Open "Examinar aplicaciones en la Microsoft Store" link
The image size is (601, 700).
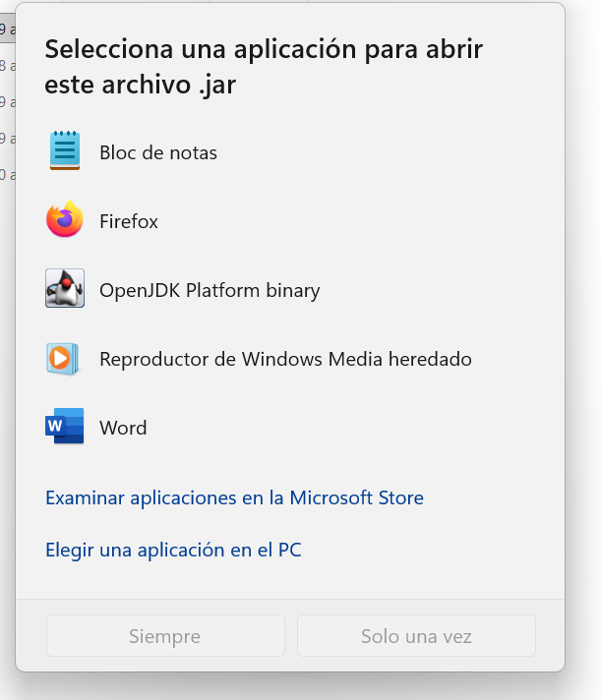234,497
